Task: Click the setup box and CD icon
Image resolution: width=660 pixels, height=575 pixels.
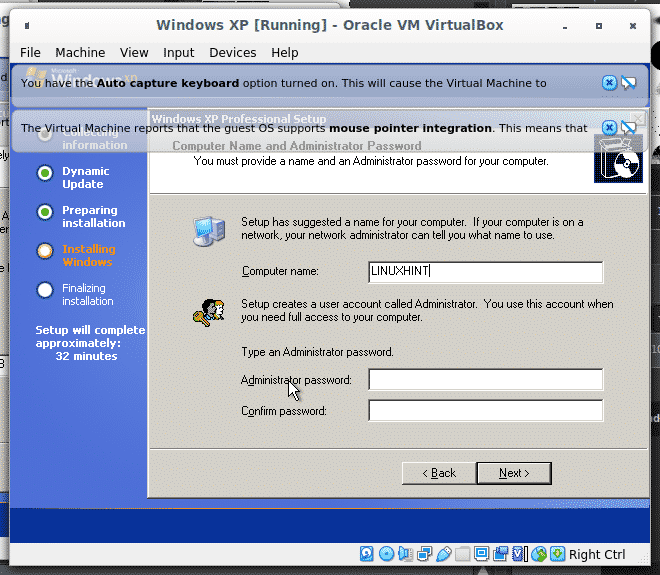Action: 618,158
